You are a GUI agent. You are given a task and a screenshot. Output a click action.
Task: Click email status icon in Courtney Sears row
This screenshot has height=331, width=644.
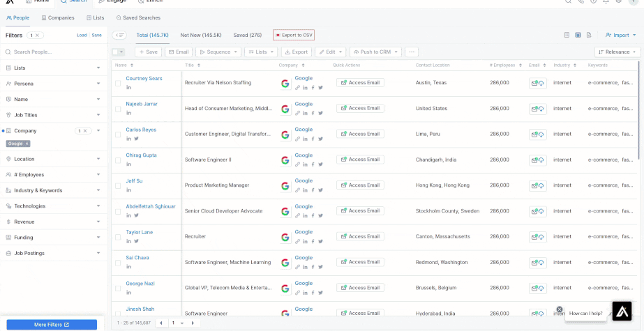click(x=538, y=83)
